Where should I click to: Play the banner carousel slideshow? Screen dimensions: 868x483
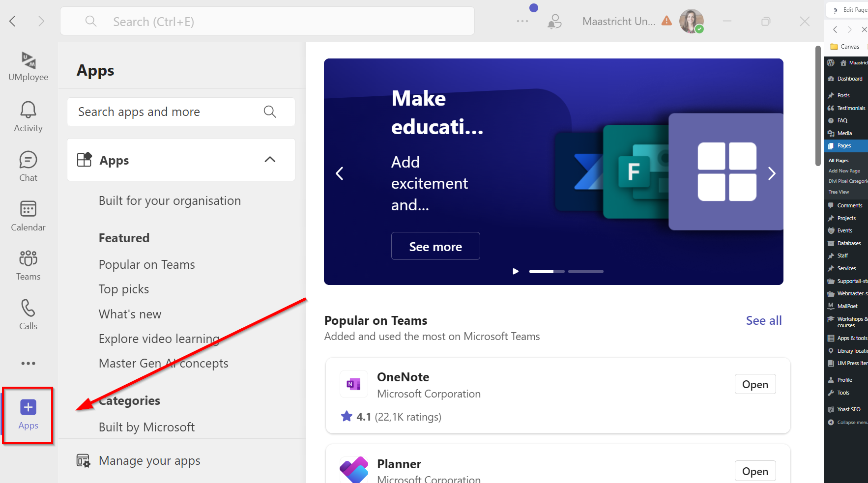(516, 271)
